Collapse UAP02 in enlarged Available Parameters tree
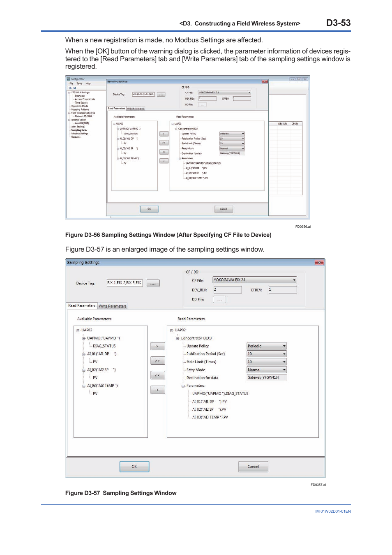Viewport: 392px width, 555px height. (x=78, y=331)
